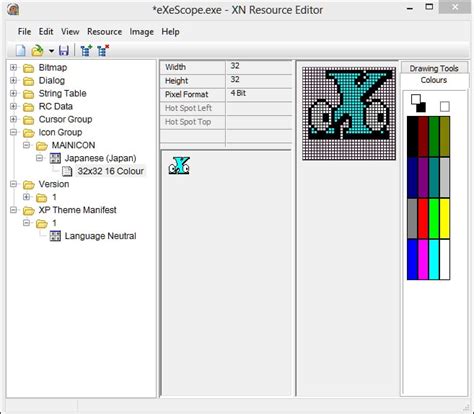Click the Pixel Format value 4 Bit
474x414 pixels.
259,94
